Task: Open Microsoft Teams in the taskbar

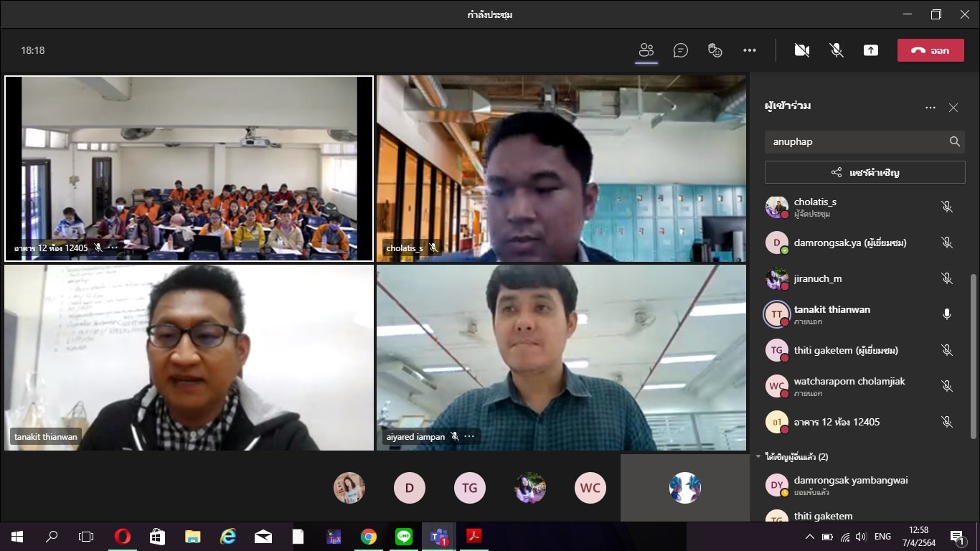Action: click(x=438, y=536)
